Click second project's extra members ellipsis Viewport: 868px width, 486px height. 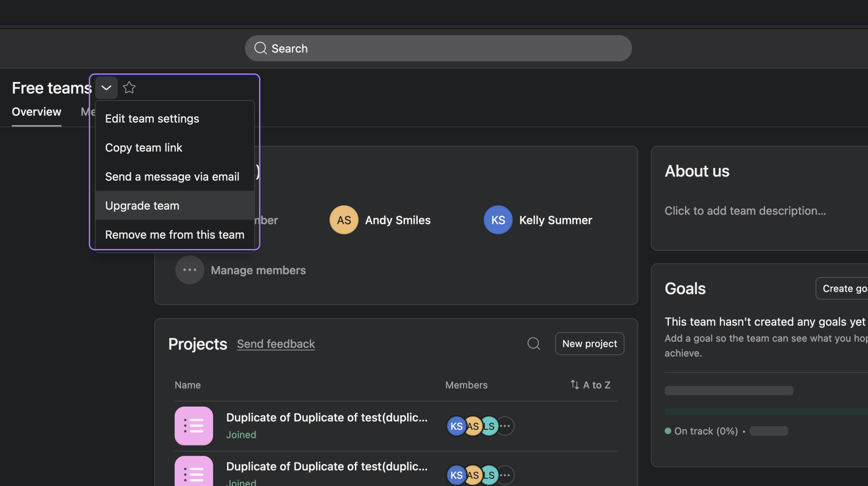click(505, 475)
